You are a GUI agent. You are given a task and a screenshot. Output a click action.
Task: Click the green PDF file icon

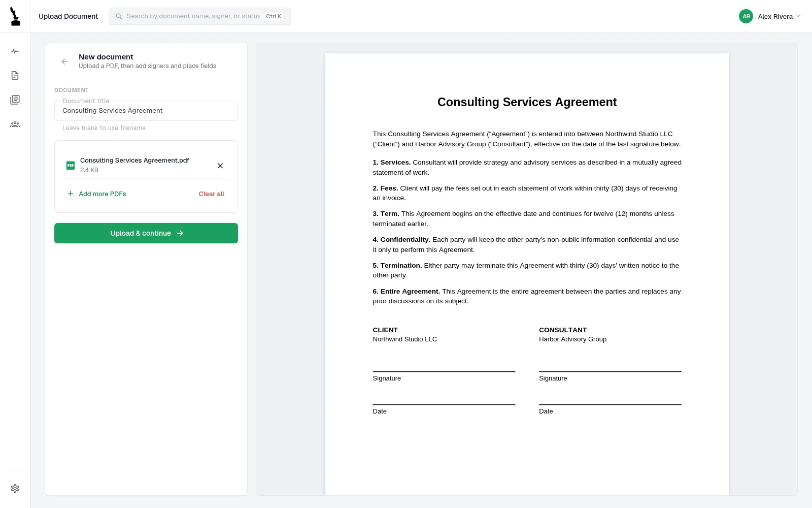[71, 165]
